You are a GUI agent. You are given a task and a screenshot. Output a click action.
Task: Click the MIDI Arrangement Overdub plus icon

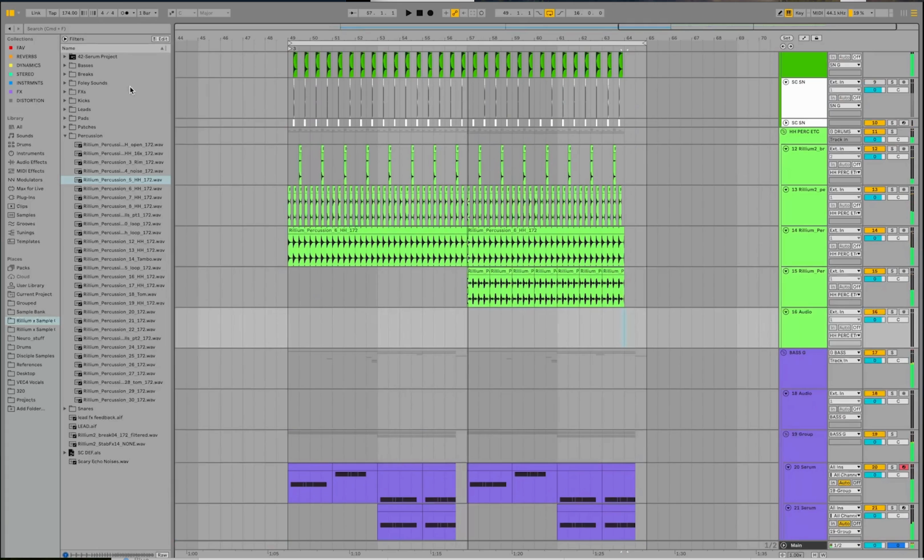[446, 13]
